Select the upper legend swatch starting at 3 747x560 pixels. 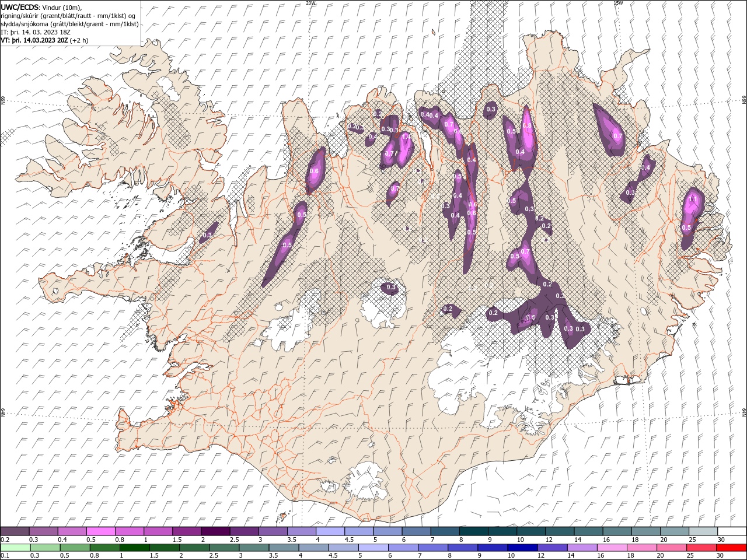tap(273, 531)
